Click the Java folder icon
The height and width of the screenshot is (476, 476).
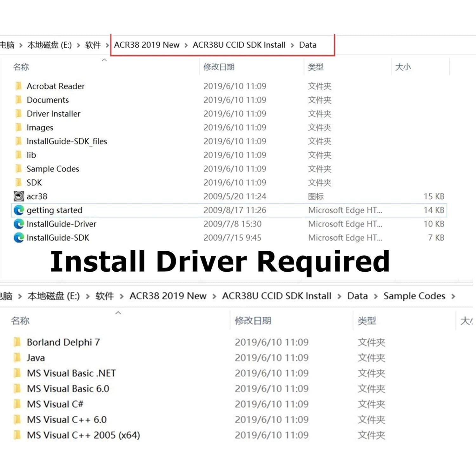click(x=17, y=358)
